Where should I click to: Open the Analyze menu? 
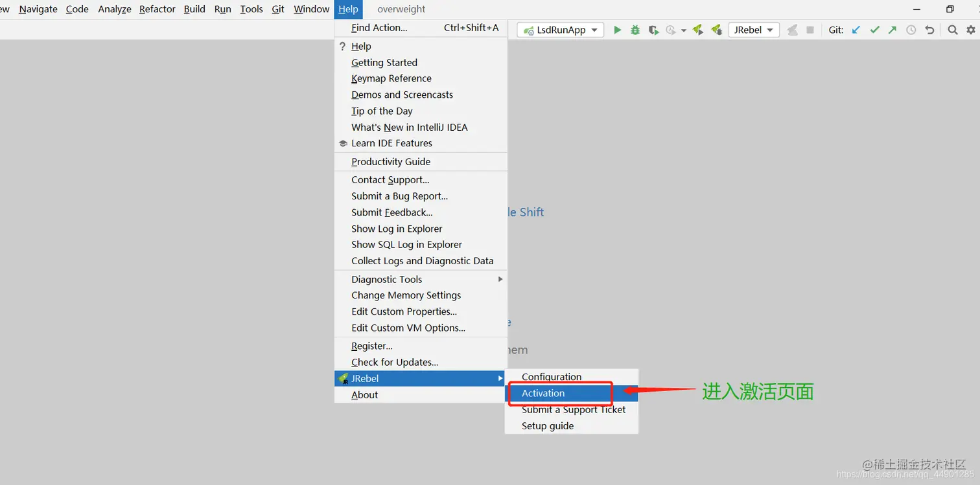[x=115, y=9]
